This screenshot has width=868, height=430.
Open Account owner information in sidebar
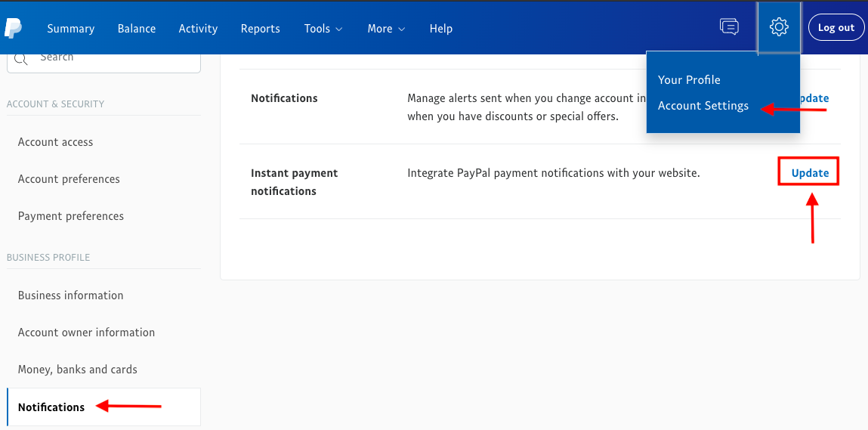coord(86,333)
